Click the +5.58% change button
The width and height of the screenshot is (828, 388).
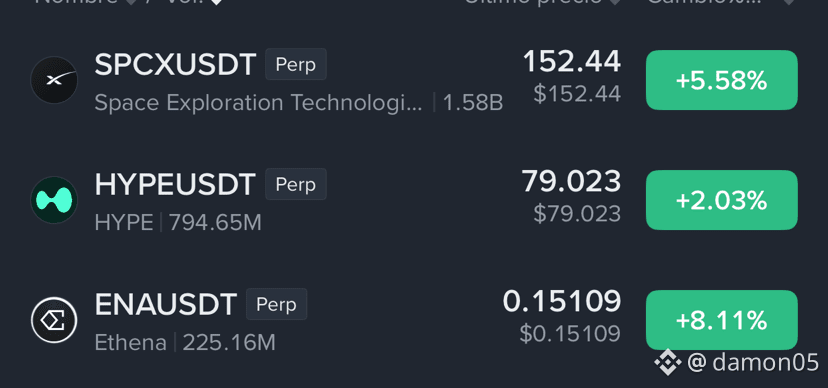[x=721, y=80]
